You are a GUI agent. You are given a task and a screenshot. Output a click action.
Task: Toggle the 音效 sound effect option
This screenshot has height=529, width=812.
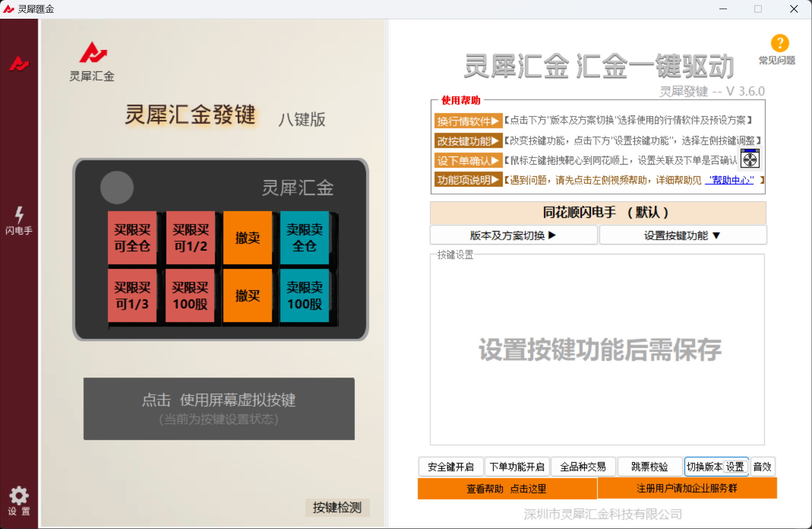762,467
